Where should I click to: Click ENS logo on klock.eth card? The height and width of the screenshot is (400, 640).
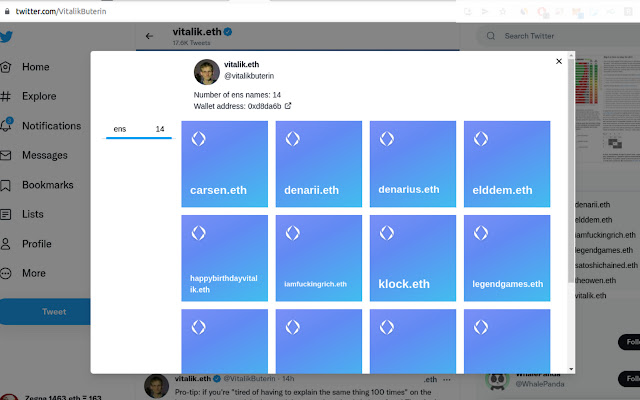[x=387, y=233]
